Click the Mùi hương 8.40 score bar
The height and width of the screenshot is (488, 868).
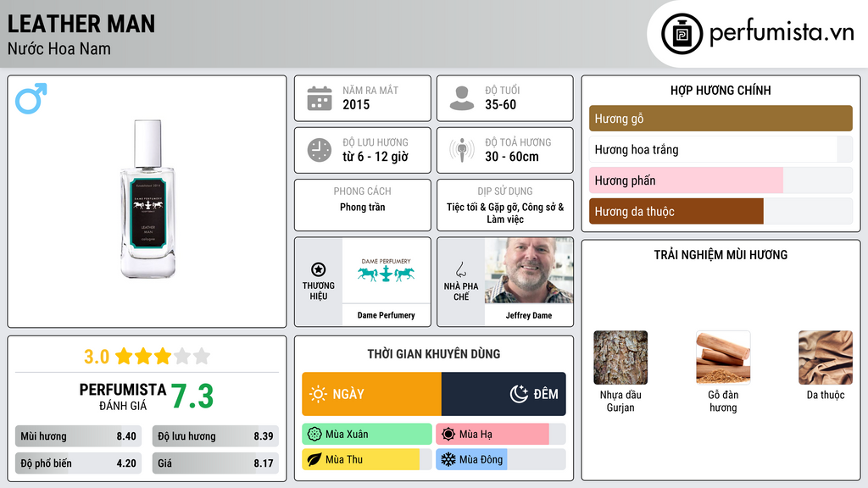click(x=79, y=436)
